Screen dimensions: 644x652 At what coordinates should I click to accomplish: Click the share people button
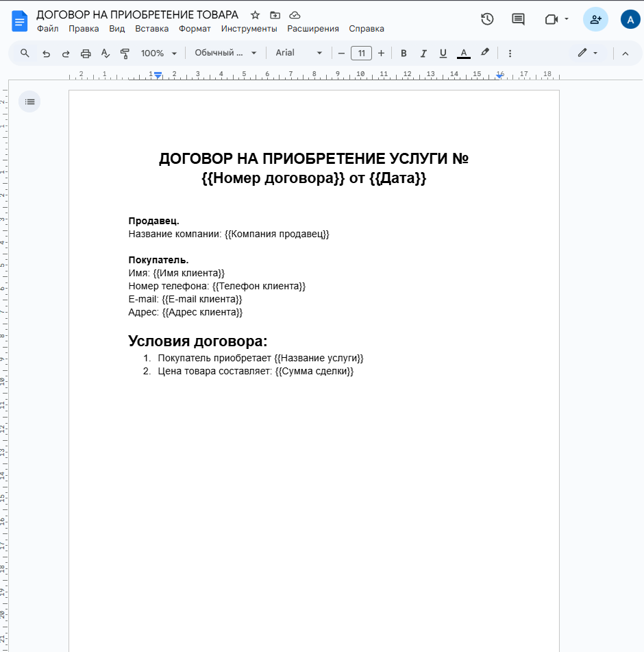(595, 19)
